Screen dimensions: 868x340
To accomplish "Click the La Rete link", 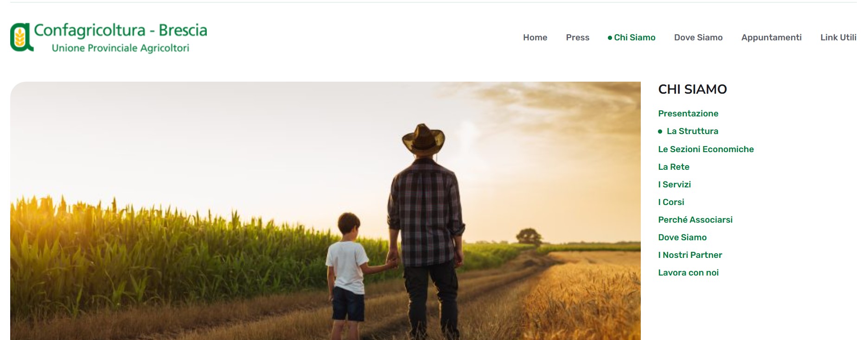I will pyautogui.click(x=674, y=167).
